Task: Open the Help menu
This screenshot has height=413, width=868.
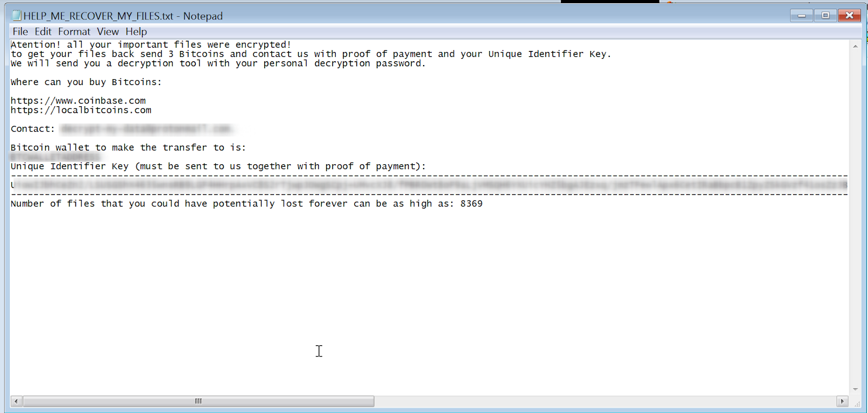Action: tap(136, 31)
